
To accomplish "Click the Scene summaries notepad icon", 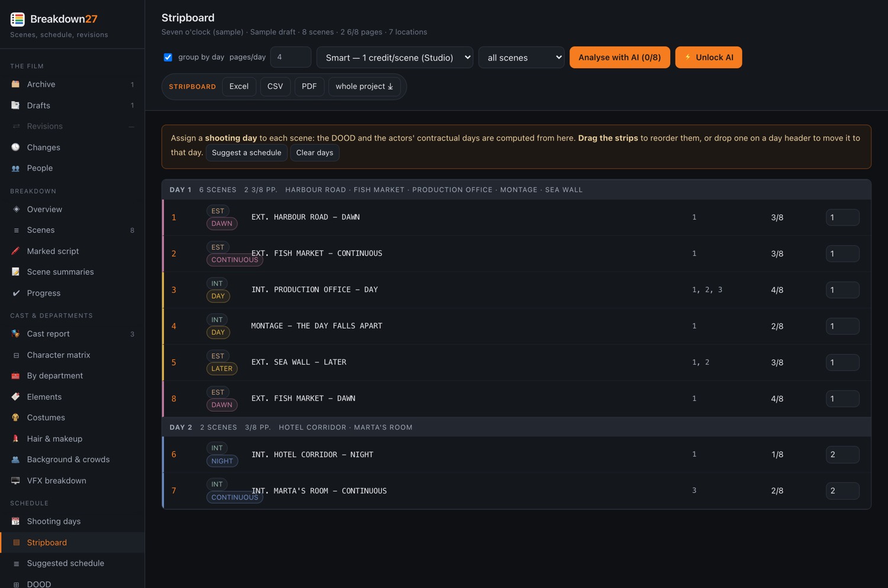I will pyautogui.click(x=15, y=272).
